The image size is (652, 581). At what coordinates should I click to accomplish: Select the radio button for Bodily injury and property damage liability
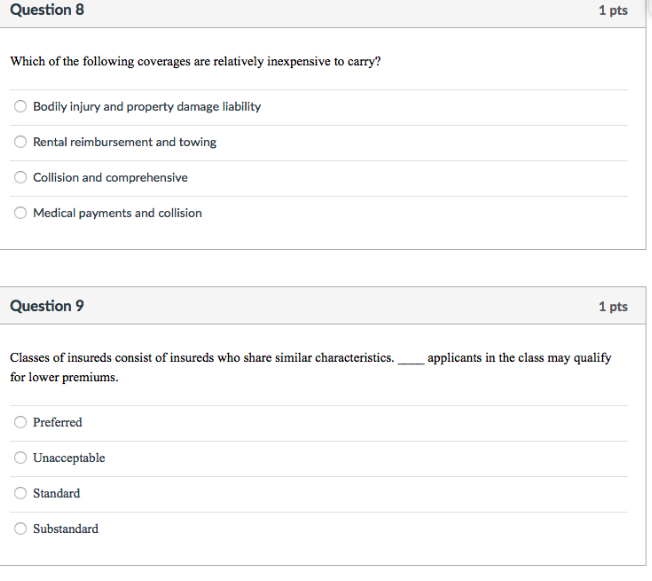[x=20, y=107]
